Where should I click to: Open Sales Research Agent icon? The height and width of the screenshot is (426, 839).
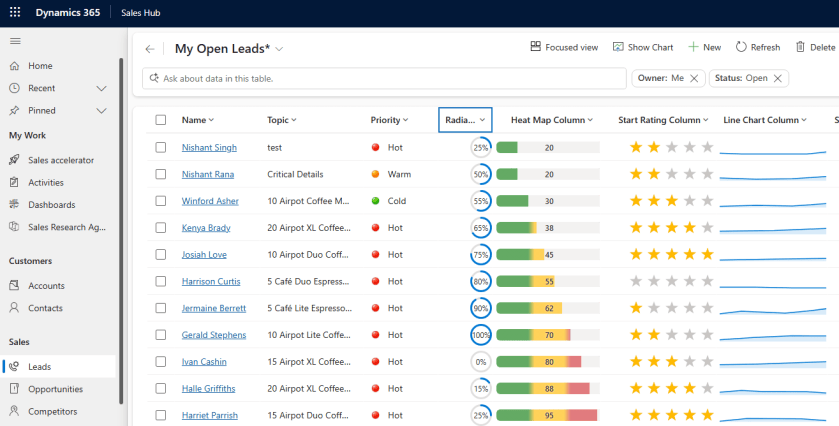tap(14, 227)
